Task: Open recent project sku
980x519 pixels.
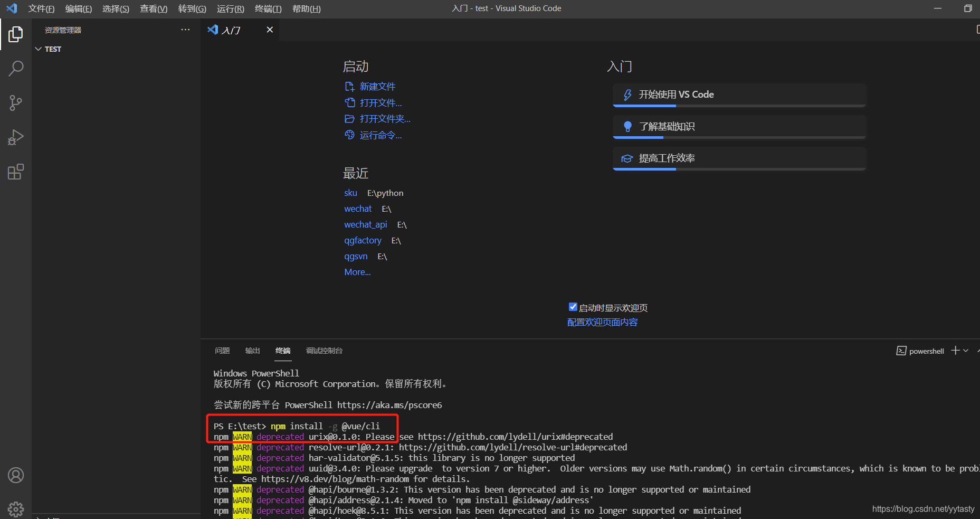Action: tap(350, 193)
